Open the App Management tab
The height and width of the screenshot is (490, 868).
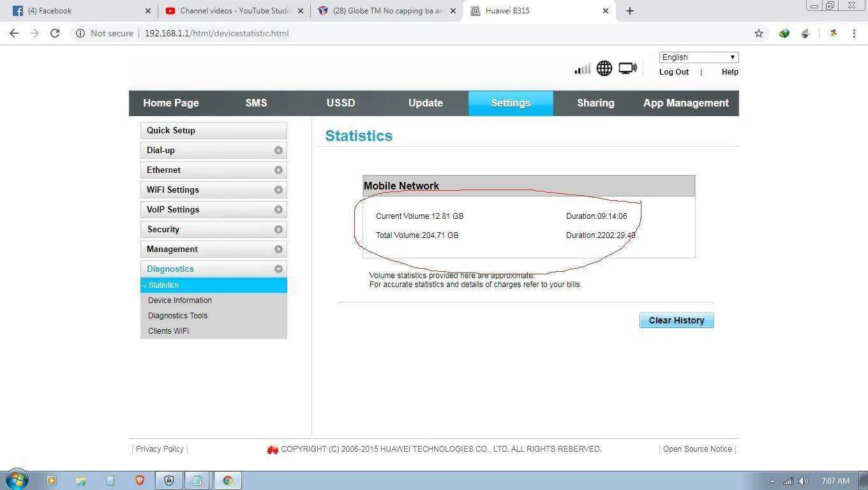point(686,103)
